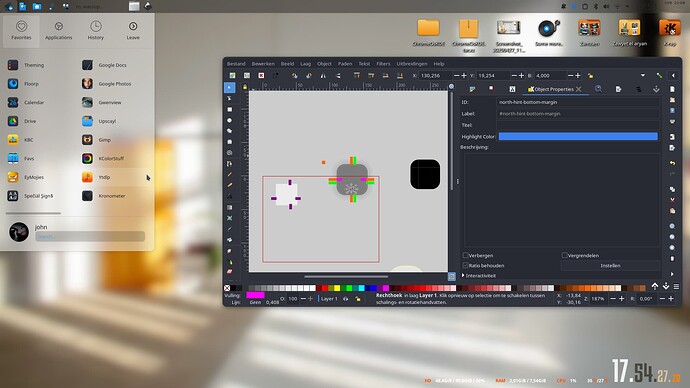The width and height of the screenshot is (690, 388).
Task: Pick the yellow swatch in the palette
Action: click(x=337, y=288)
